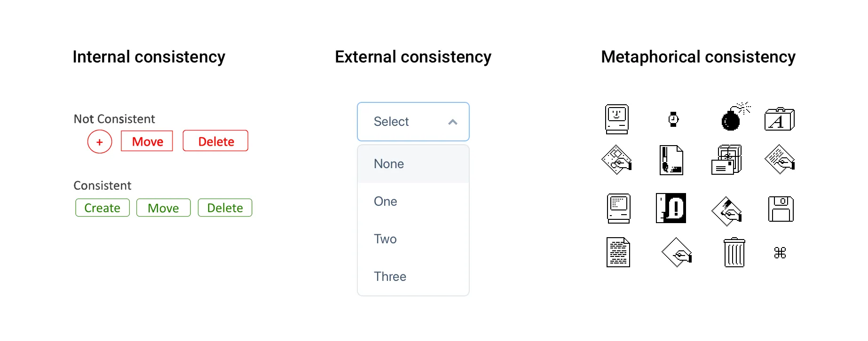Click the red Delete button
The height and width of the screenshot is (341, 868).
216,141
